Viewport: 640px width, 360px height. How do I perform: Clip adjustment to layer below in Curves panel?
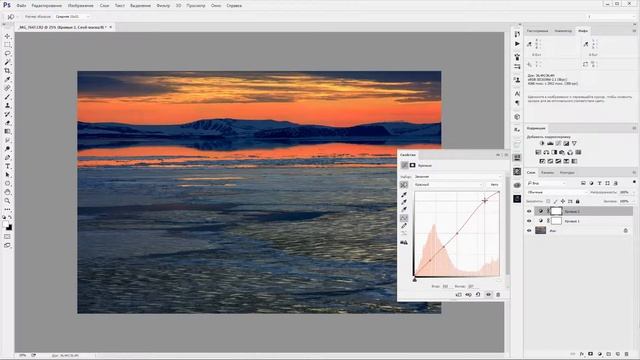[458, 294]
